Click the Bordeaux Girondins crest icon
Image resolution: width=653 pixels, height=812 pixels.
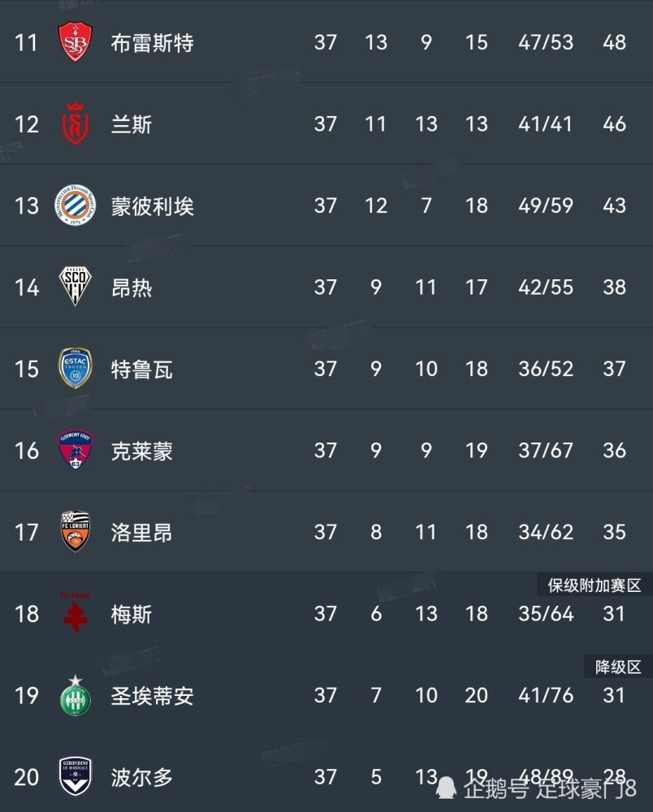pyautogui.click(x=76, y=777)
